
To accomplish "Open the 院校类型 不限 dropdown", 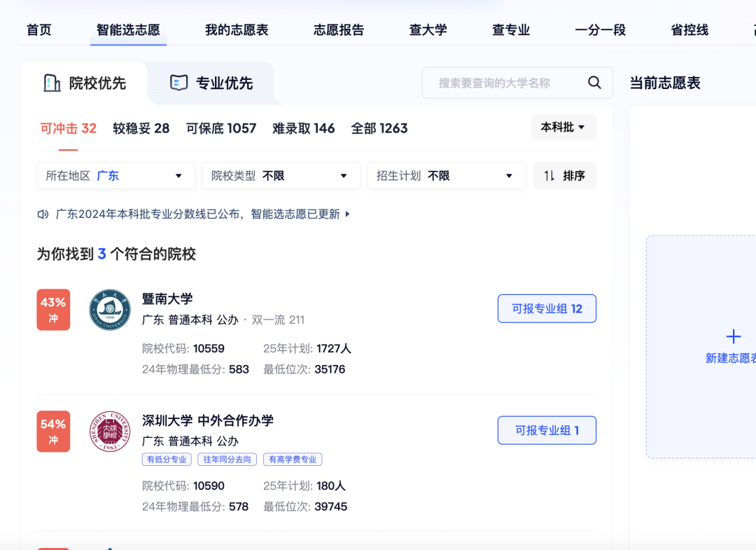I will pos(281,176).
